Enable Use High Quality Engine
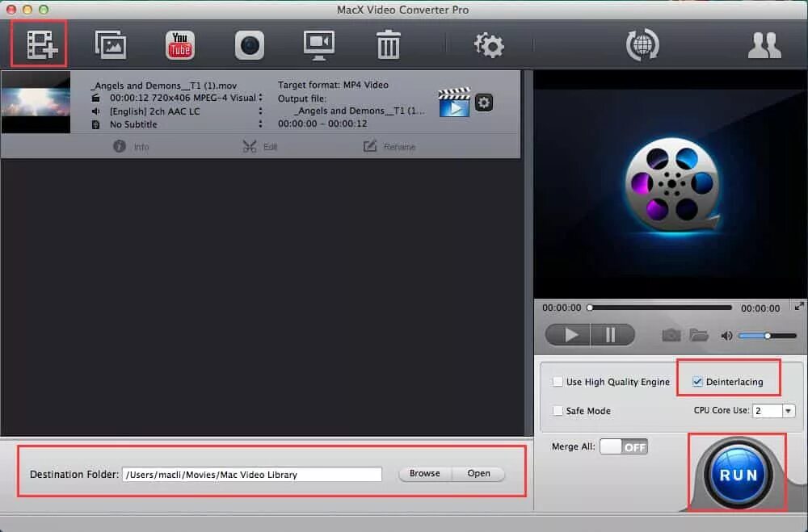 coord(558,382)
